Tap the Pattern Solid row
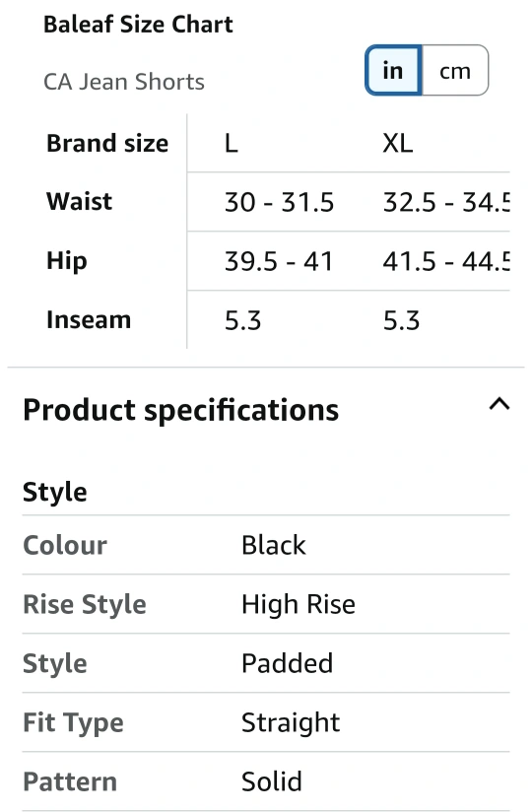Image resolution: width=532 pixels, height=812 pixels. pyautogui.click(x=266, y=780)
